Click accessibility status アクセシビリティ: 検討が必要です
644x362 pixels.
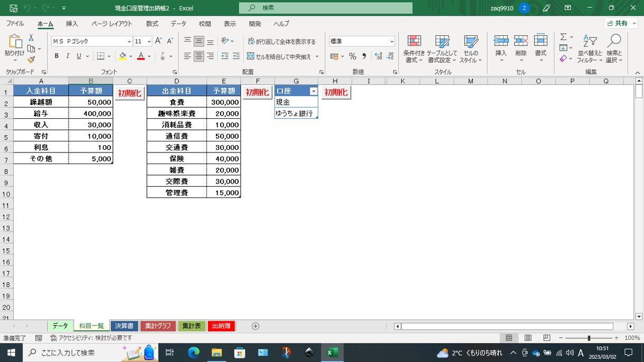[x=91, y=338]
